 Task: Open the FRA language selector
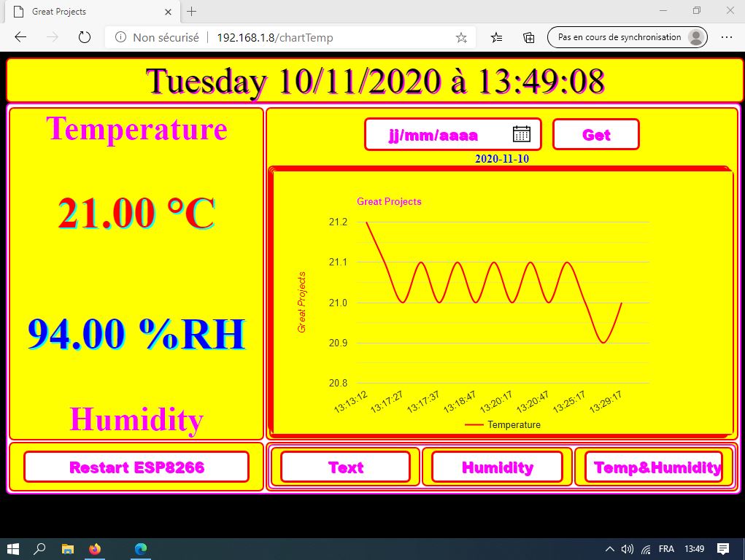tap(665, 549)
